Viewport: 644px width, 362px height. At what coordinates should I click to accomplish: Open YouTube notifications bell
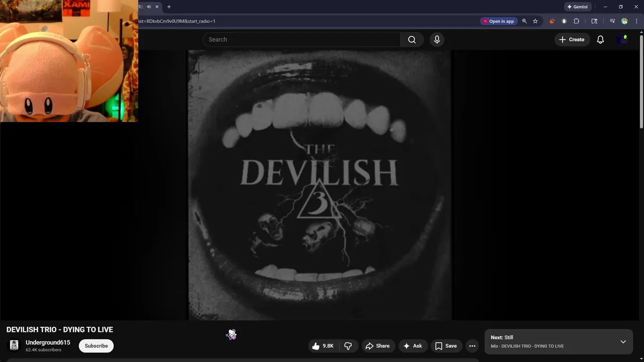600,39
